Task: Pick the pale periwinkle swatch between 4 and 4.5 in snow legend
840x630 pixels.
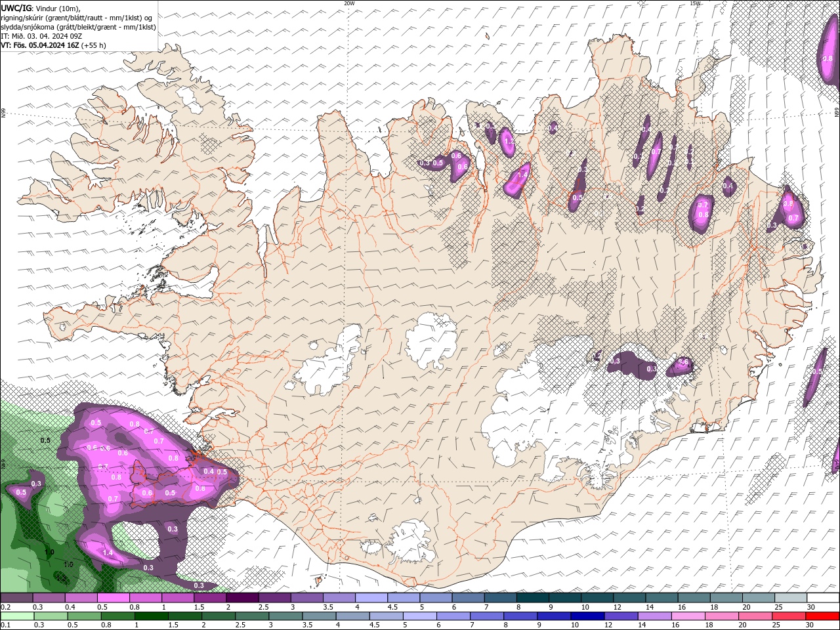Action: coord(372,597)
